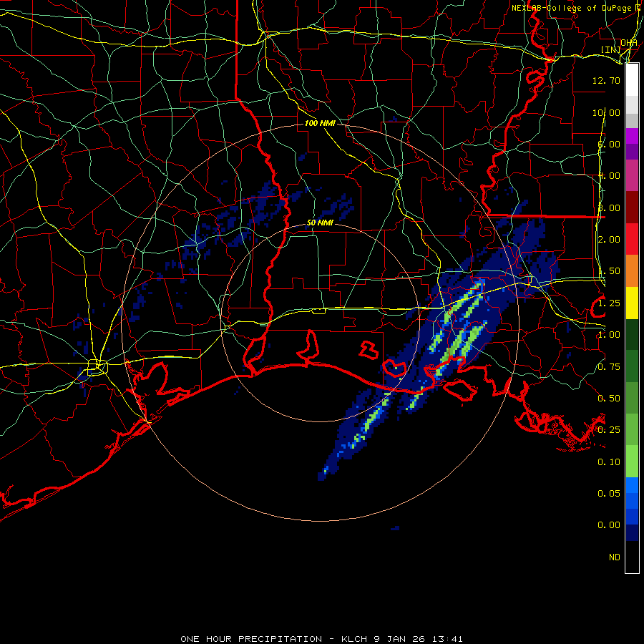Viewport: 644px width, 644px height.
Task: Select the 3.00 legend value
Action: click(609, 208)
